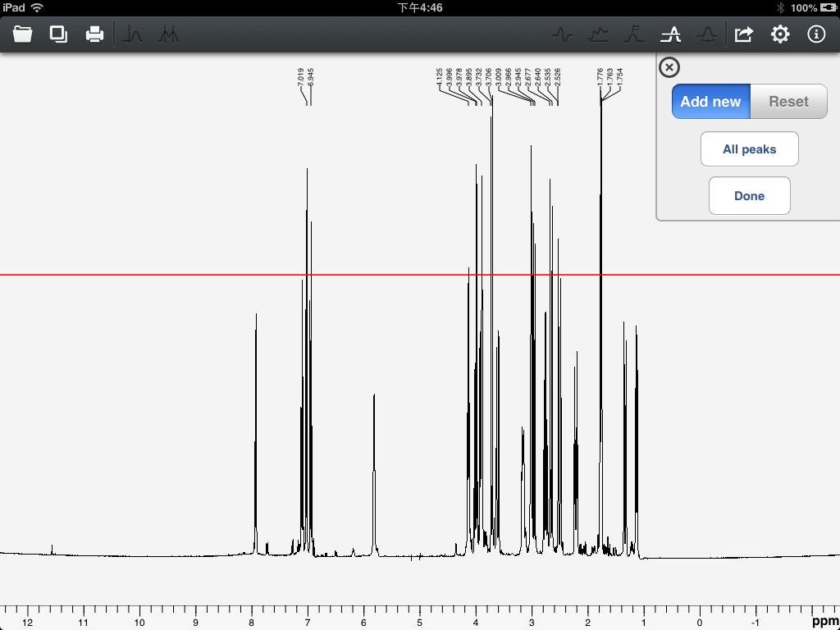Toggle the peak picking tool icon

click(x=670, y=34)
